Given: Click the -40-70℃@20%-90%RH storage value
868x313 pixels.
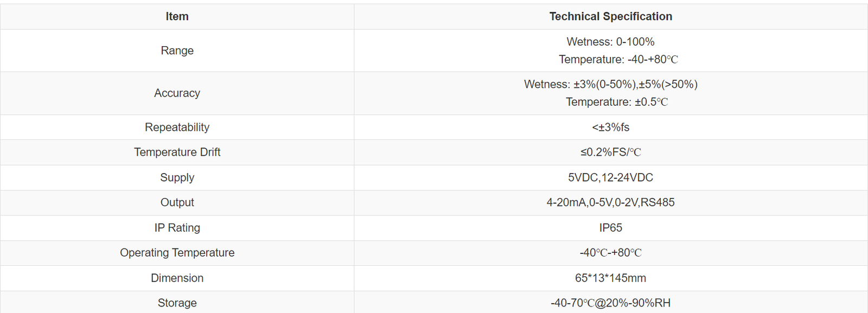Looking at the screenshot, I should pyautogui.click(x=610, y=303).
